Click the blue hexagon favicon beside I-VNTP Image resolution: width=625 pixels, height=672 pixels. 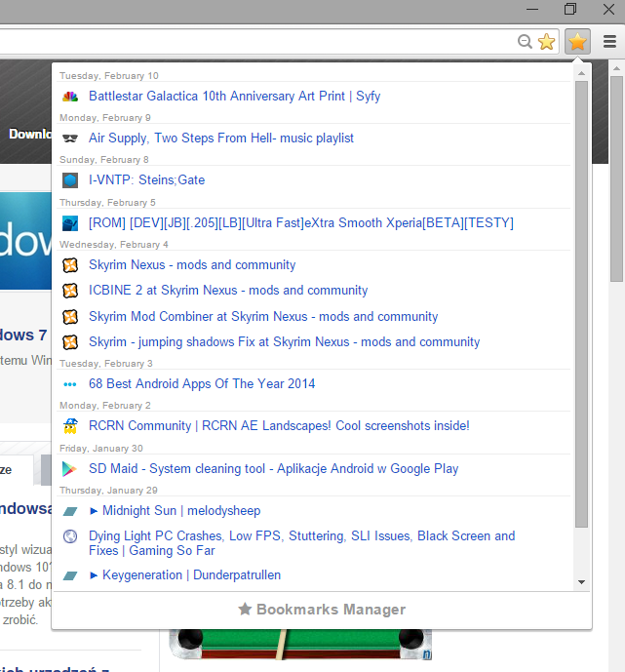[70, 180]
